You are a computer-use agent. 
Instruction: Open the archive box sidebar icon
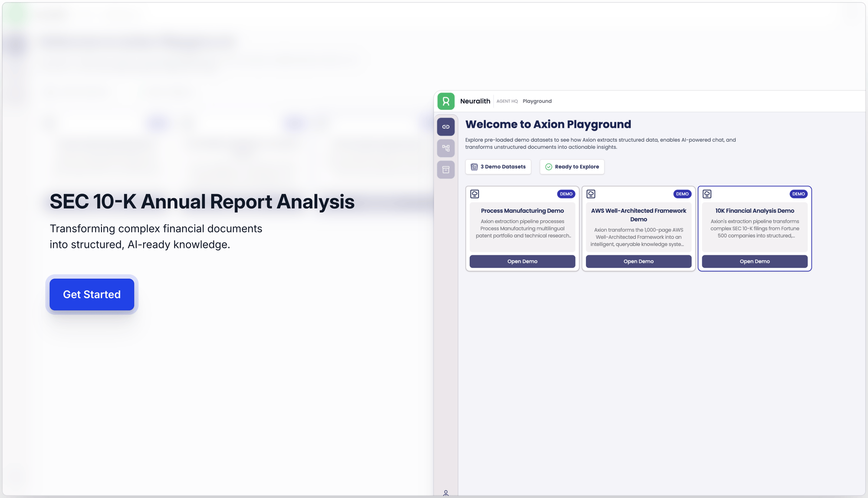[446, 170]
